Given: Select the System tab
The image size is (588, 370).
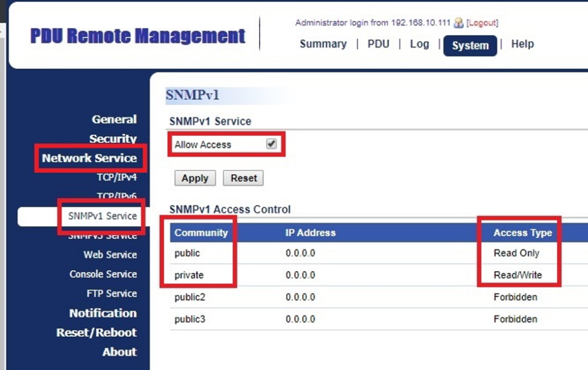Looking at the screenshot, I should pyautogui.click(x=470, y=46).
